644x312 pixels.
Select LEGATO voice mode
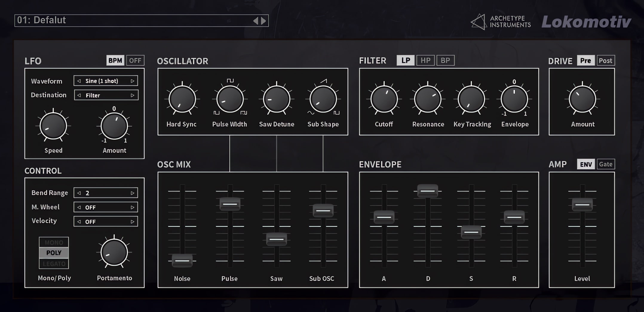tap(54, 263)
